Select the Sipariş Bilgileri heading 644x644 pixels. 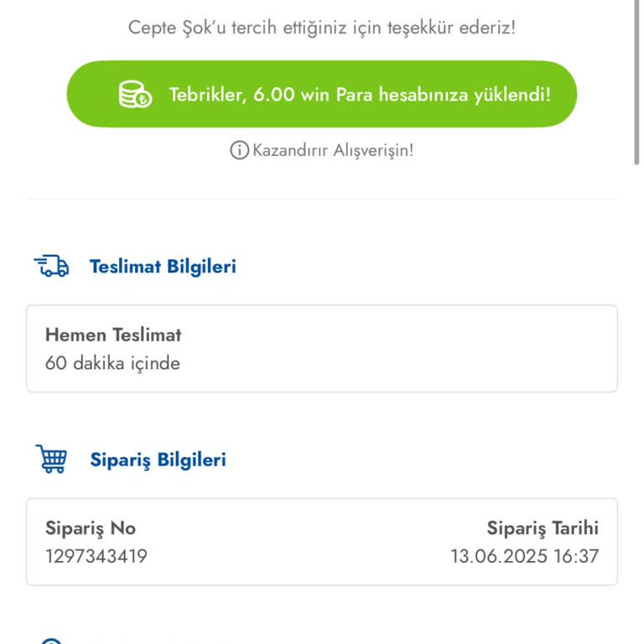pyautogui.click(x=158, y=460)
